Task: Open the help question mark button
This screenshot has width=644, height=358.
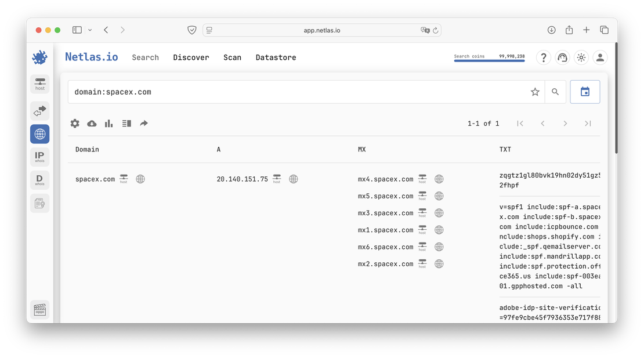Action: tap(543, 57)
